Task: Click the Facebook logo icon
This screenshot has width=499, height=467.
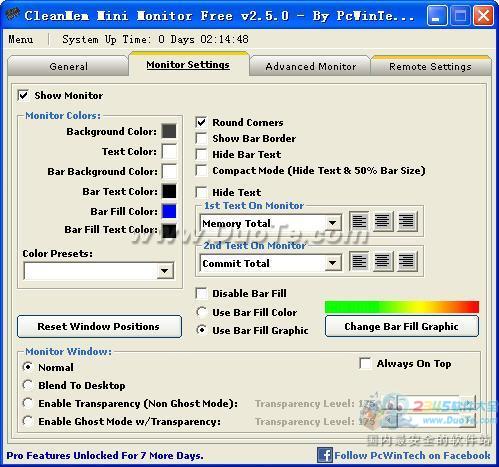Action: click(x=325, y=455)
